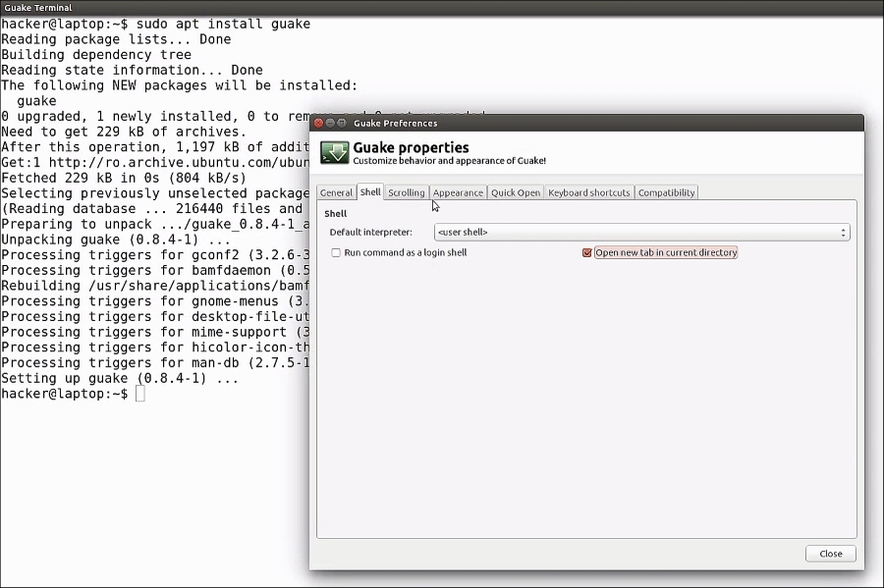Click the 'Shell' section heading
The width and height of the screenshot is (884, 588).
tap(336, 213)
